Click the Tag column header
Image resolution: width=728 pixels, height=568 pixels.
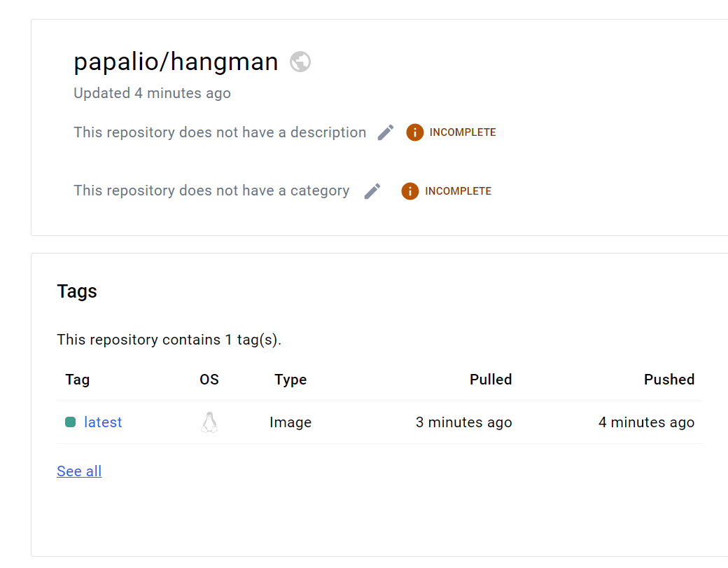pyautogui.click(x=77, y=380)
